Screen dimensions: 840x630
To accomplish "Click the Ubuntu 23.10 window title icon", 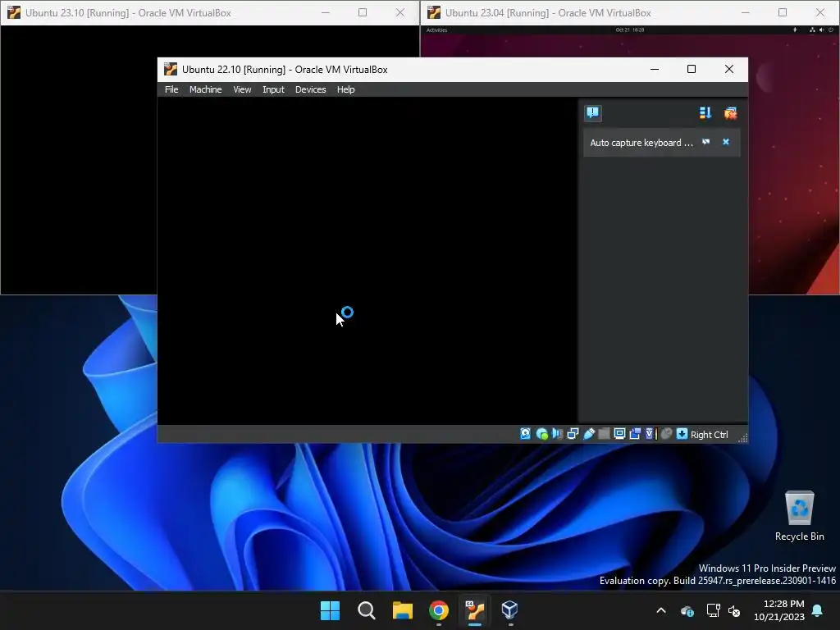I will 14,12.
